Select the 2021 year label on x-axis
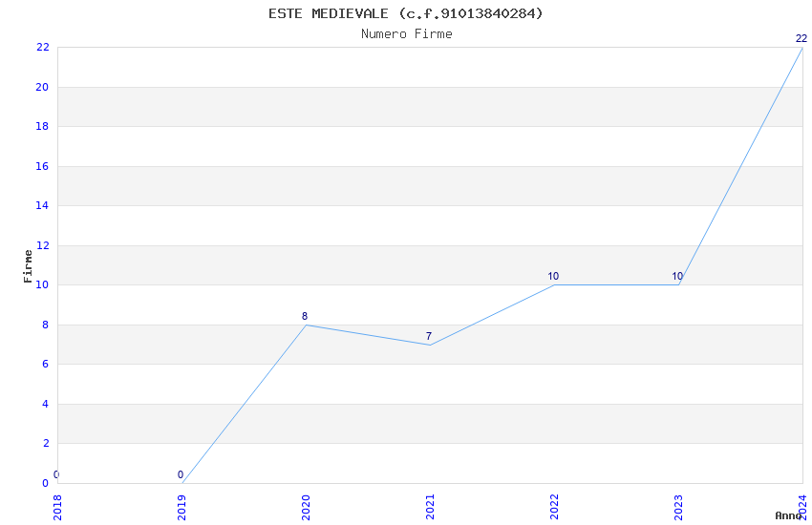Screen dimensions: 812x525 [430, 506]
